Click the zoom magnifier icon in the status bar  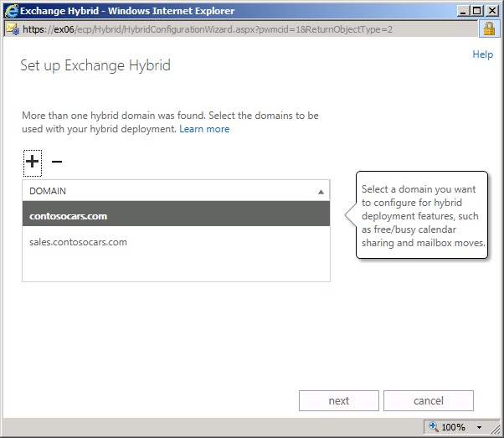point(434,427)
